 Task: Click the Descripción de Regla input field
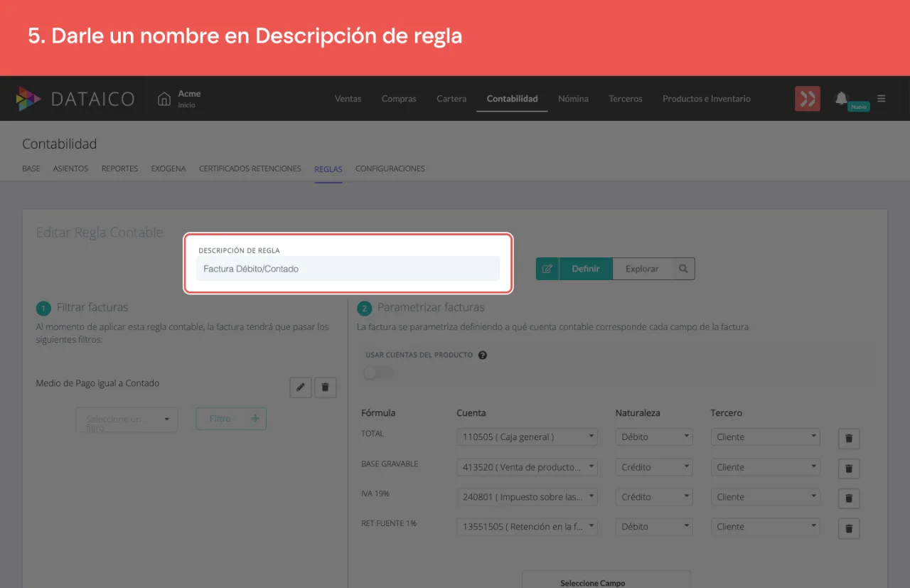(348, 269)
